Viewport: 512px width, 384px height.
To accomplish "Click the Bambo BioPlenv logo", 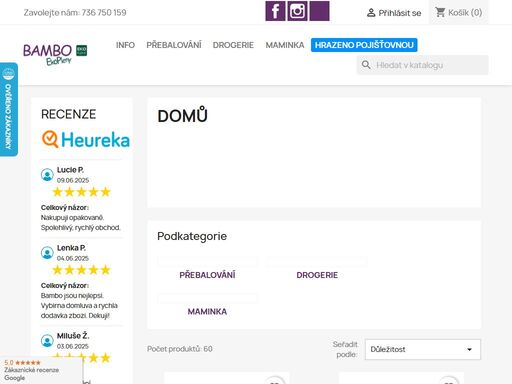I will pos(55,55).
